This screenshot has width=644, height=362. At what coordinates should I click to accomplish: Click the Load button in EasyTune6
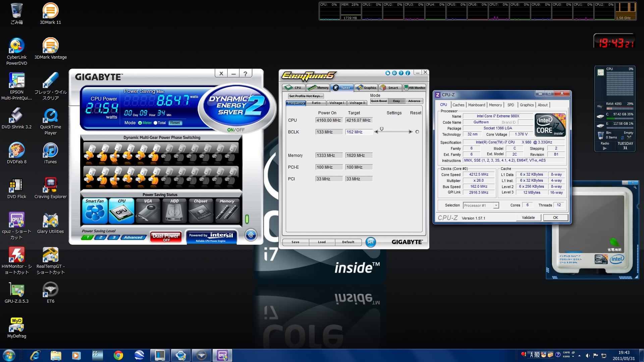point(322,242)
